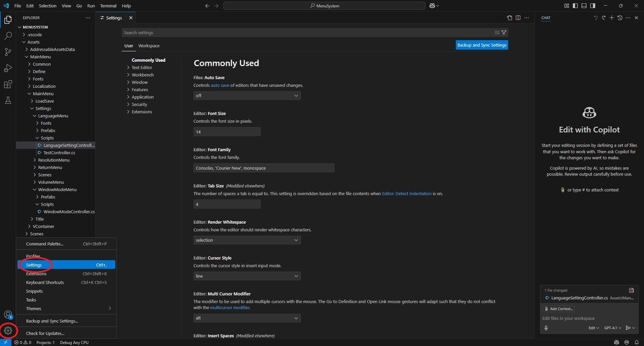Select Command Palette... menu entry
This screenshot has width=644, height=346.
[x=67, y=244]
